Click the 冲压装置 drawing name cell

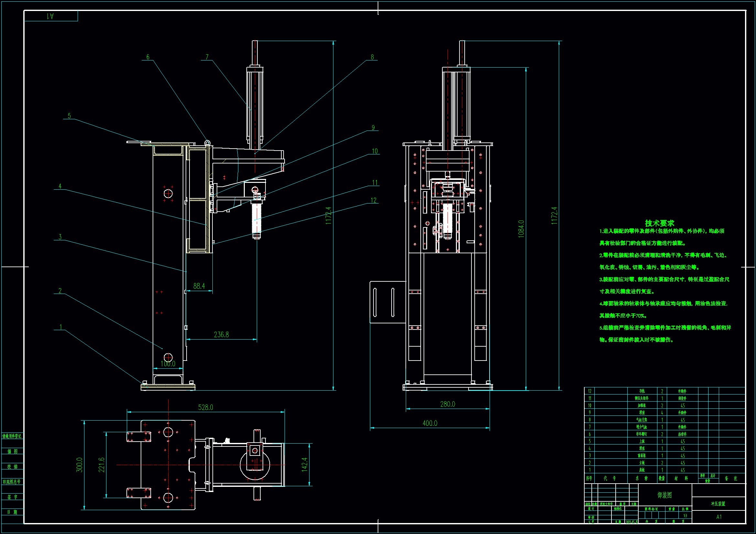718,504
